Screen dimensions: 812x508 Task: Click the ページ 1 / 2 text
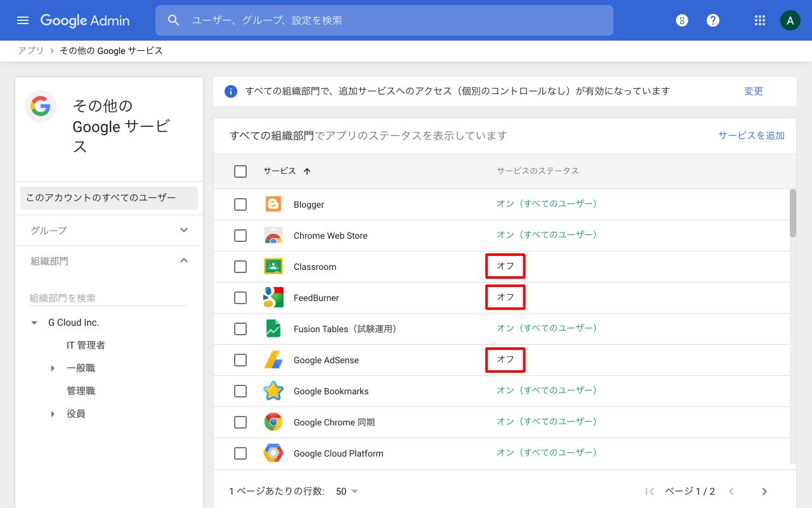pyautogui.click(x=690, y=491)
